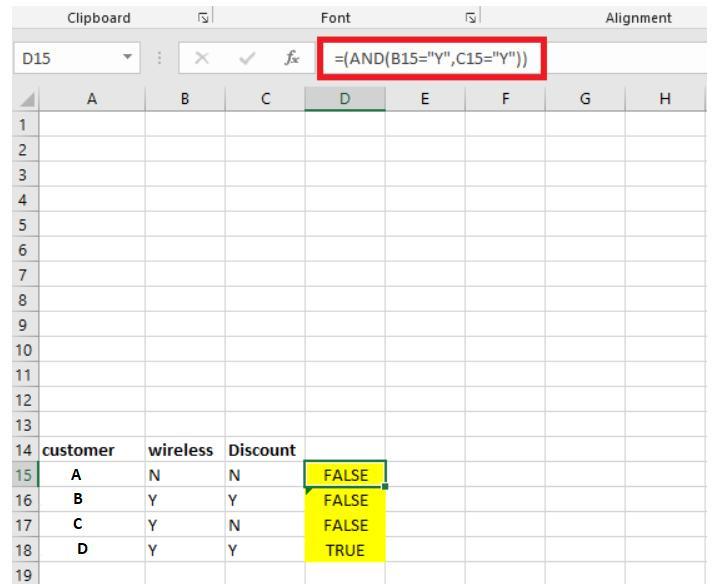
Task: Select row 10 header
Action: (x=26, y=349)
